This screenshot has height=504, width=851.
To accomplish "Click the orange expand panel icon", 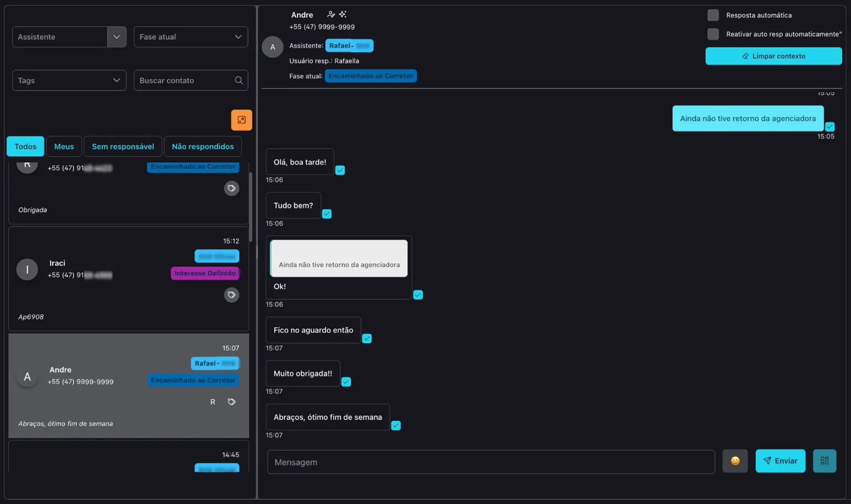I will click(242, 120).
